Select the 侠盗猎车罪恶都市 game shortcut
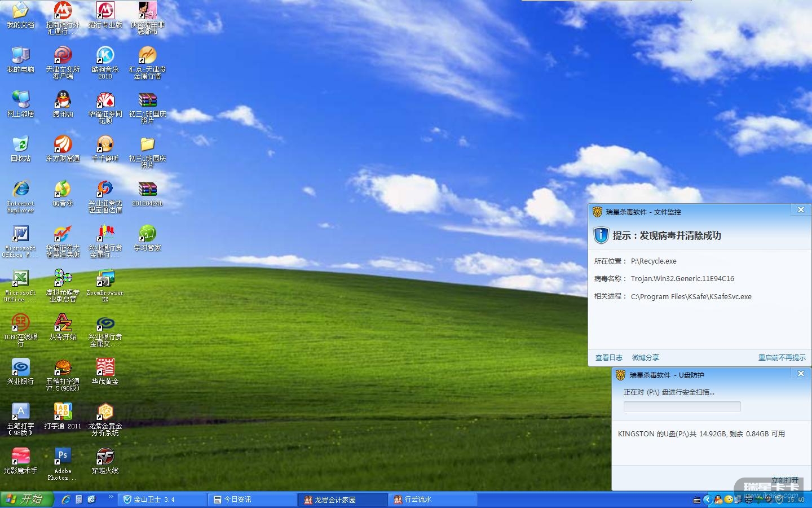The height and width of the screenshot is (508, 812). pos(147,18)
